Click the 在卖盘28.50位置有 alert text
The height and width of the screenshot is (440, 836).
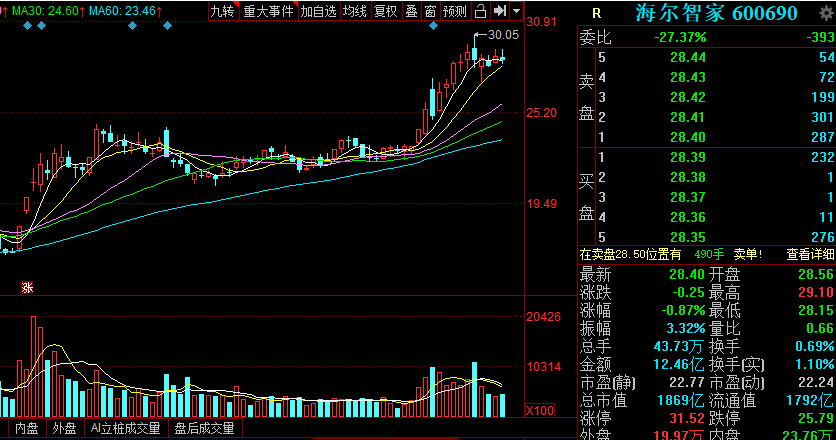630,254
